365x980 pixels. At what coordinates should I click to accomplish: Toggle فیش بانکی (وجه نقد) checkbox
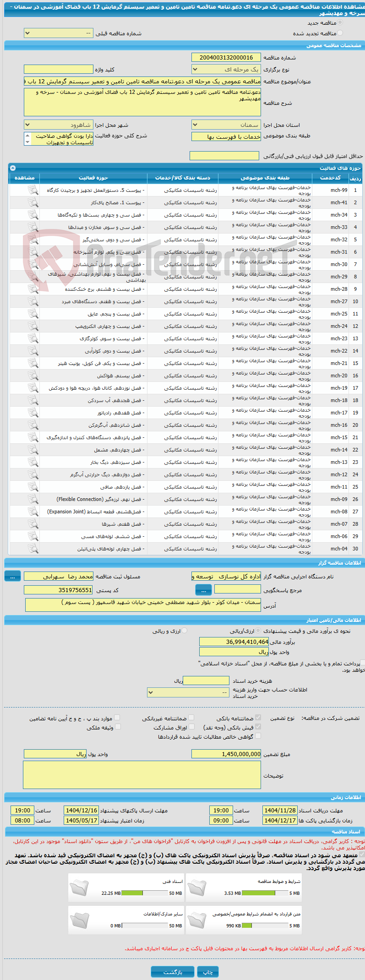click(258, 727)
